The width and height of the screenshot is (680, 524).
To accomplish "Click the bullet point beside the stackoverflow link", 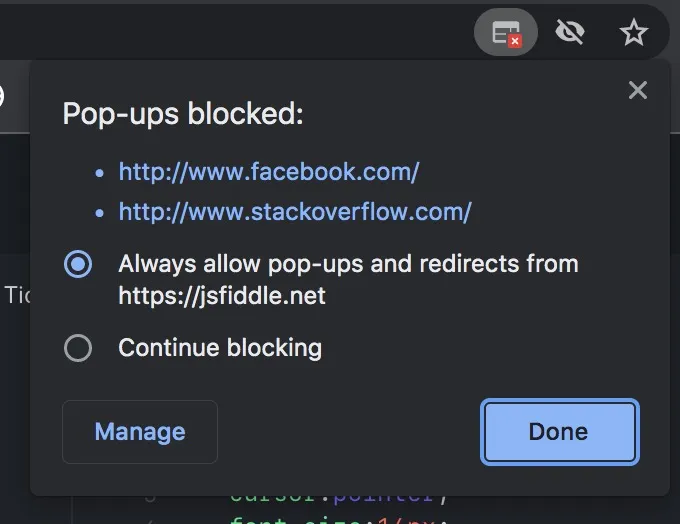I will click(x=100, y=213).
